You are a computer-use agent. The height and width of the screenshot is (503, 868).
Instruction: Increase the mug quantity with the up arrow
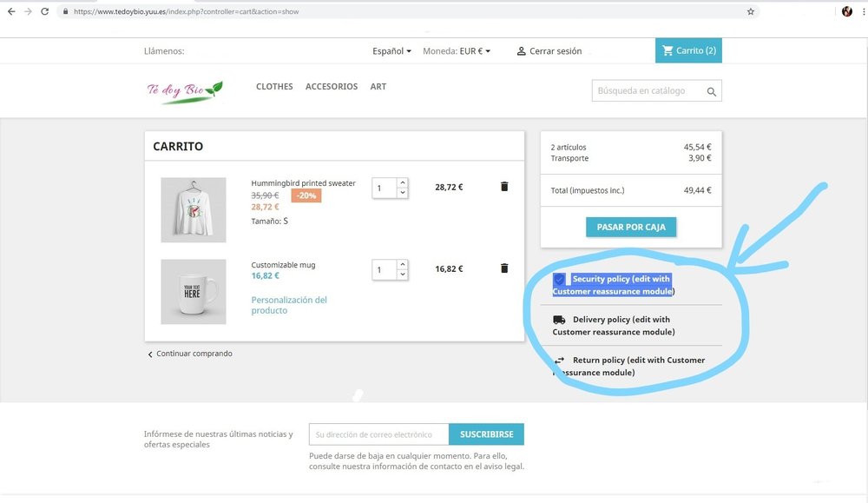point(403,264)
